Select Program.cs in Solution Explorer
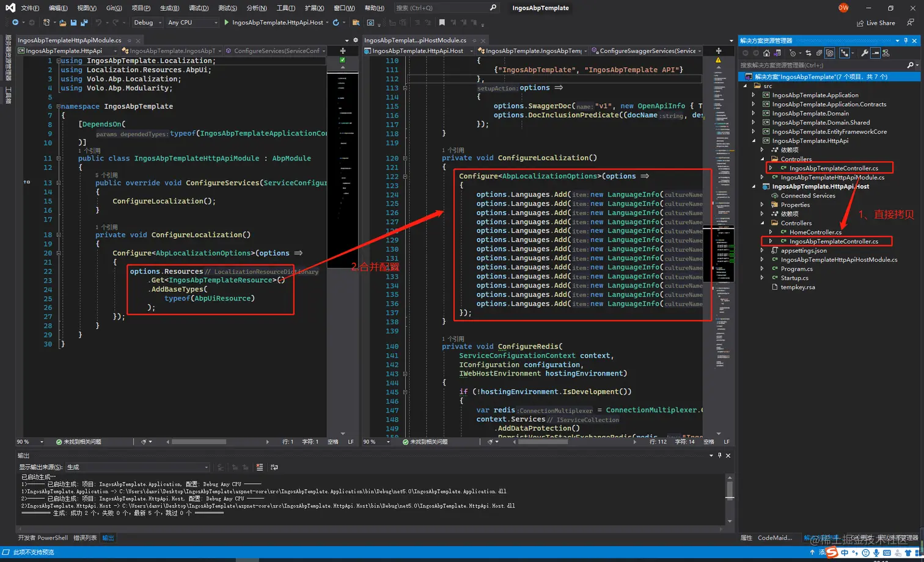 pos(796,269)
